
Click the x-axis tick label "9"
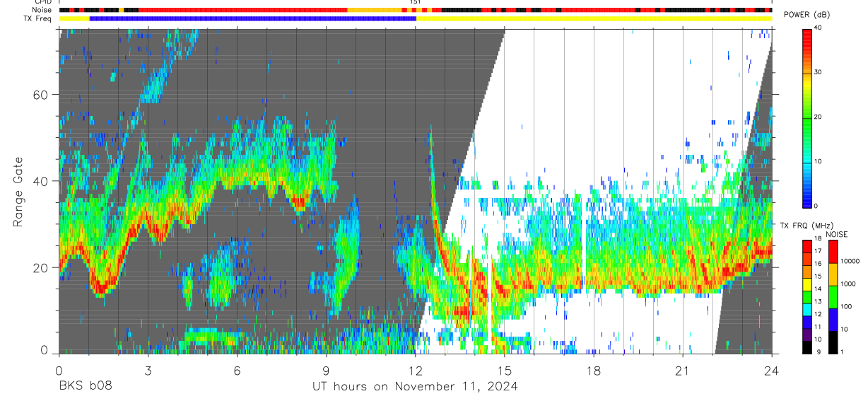tap(326, 370)
